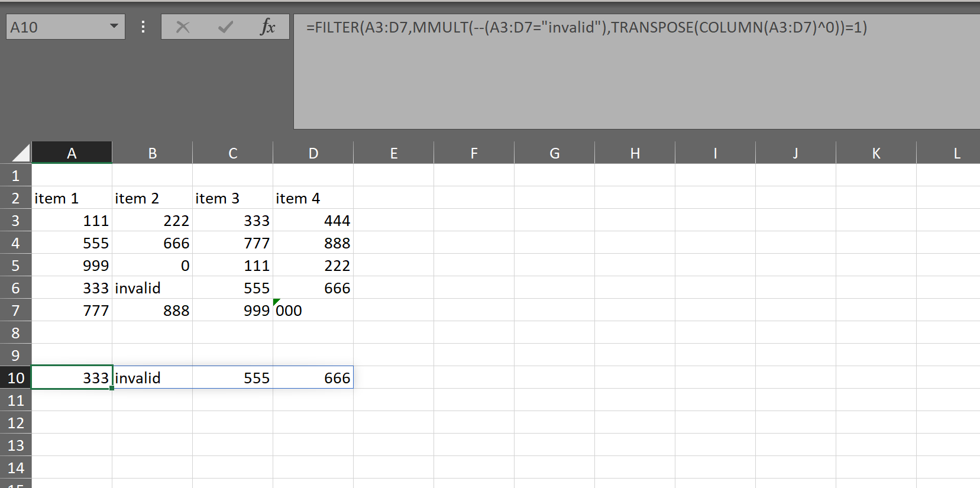
Task: Select row 2 header
Action: tap(15, 198)
